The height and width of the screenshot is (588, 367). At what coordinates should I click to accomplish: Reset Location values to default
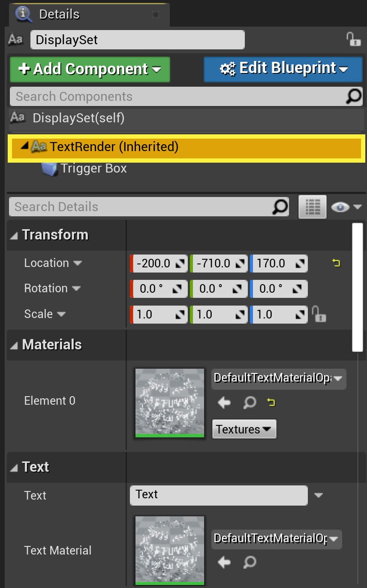coord(336,263)
